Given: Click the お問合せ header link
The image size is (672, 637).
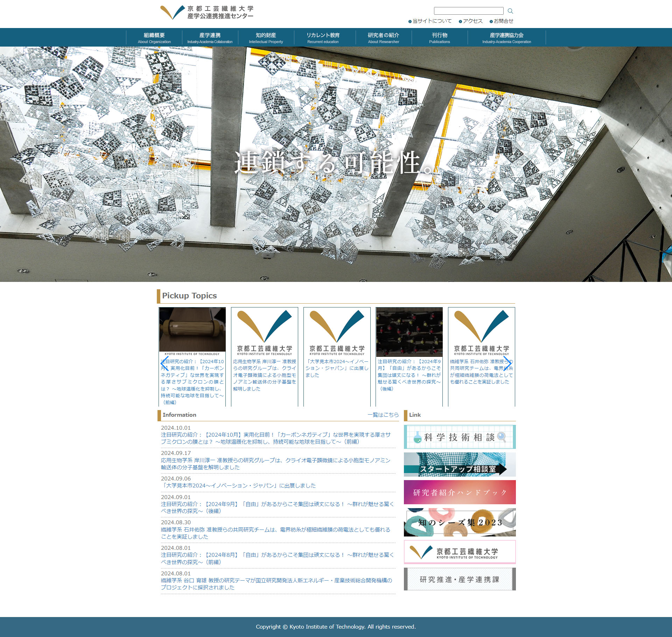Looking at the screenshot, I should [x=503, y=21].
